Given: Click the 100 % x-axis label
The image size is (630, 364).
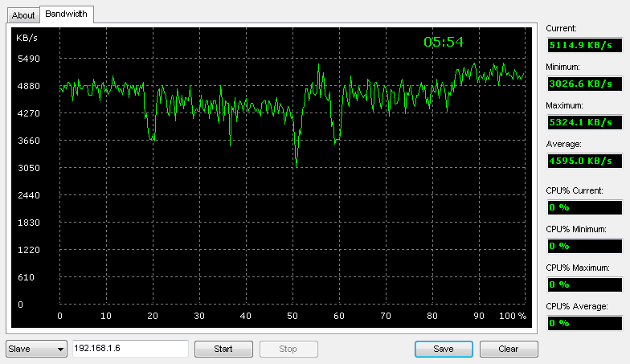Looking at the screenshot, I should click(513, 317).
